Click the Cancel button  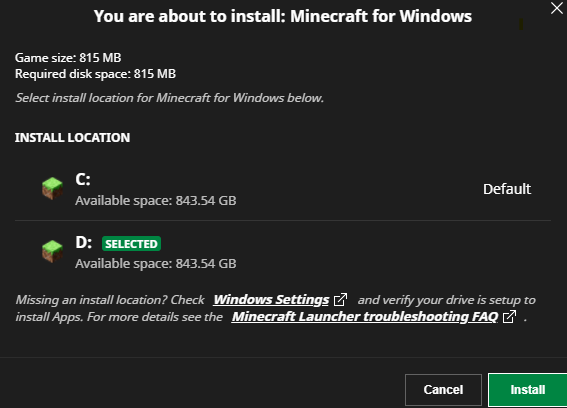pos(443,390)
